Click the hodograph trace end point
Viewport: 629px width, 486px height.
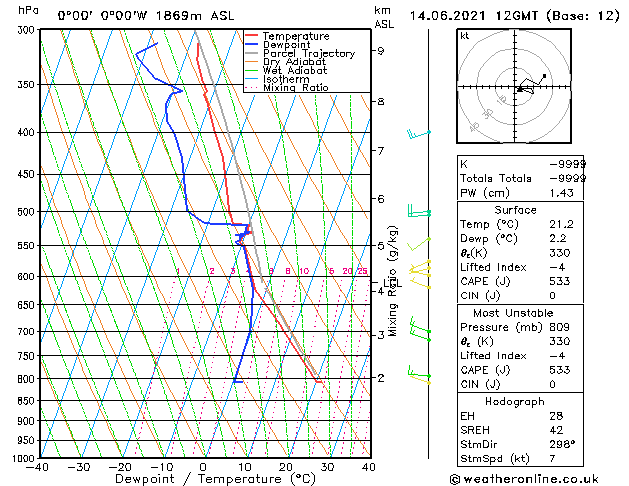[x=544, y=75]
